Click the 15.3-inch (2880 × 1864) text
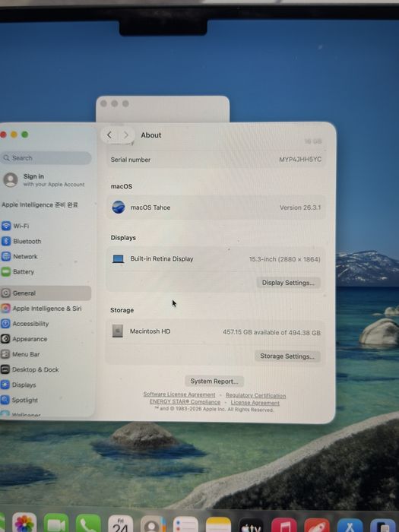399x532 pixels. 284,259
